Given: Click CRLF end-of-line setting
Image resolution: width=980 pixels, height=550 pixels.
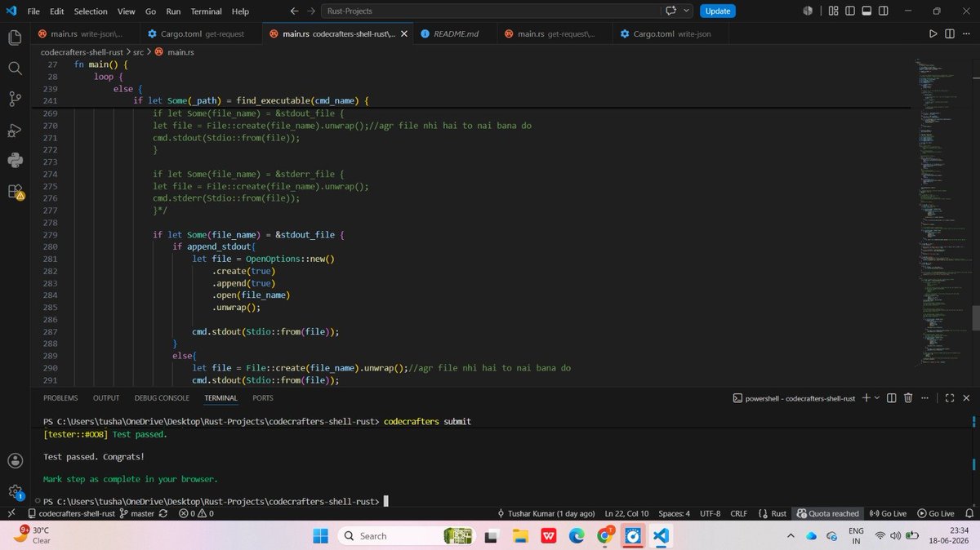Looking at the screenshot, I should click(x=738, y=513).
